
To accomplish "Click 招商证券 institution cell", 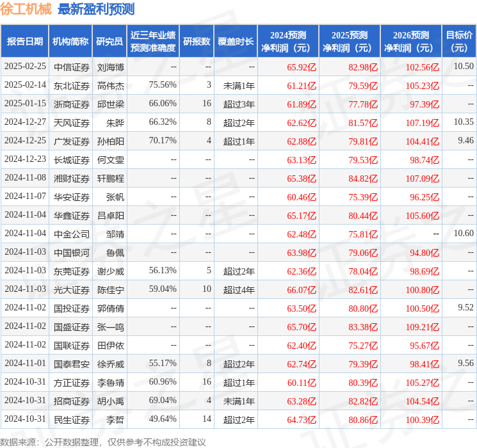I will click(72, 401).
